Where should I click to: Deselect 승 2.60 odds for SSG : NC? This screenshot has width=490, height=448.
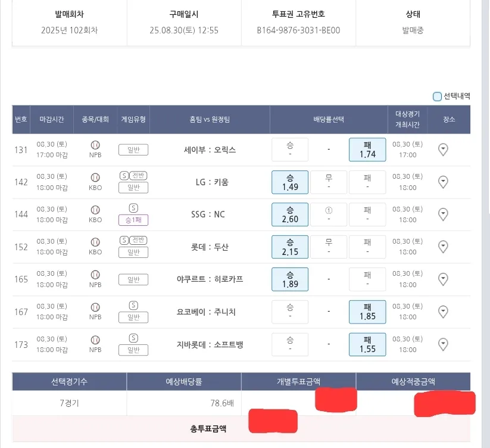[290, 214]
